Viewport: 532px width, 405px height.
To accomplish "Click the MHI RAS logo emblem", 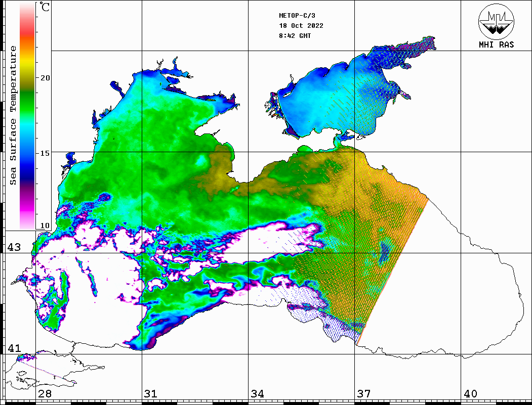I will coord(496,22).
